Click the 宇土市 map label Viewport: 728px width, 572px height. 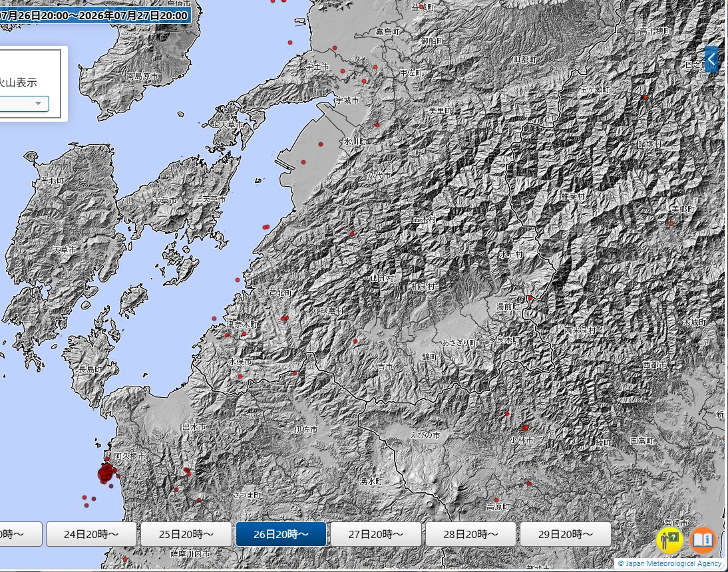317,67
